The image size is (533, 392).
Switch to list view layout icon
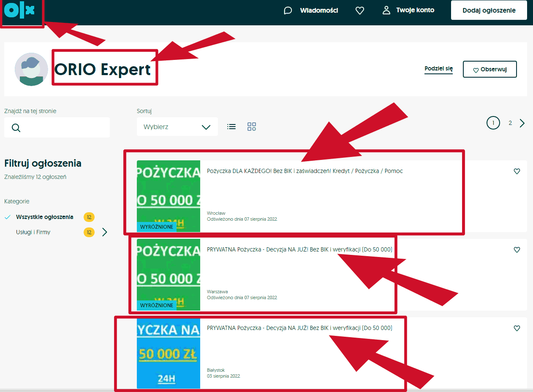[x=231, y=127]
